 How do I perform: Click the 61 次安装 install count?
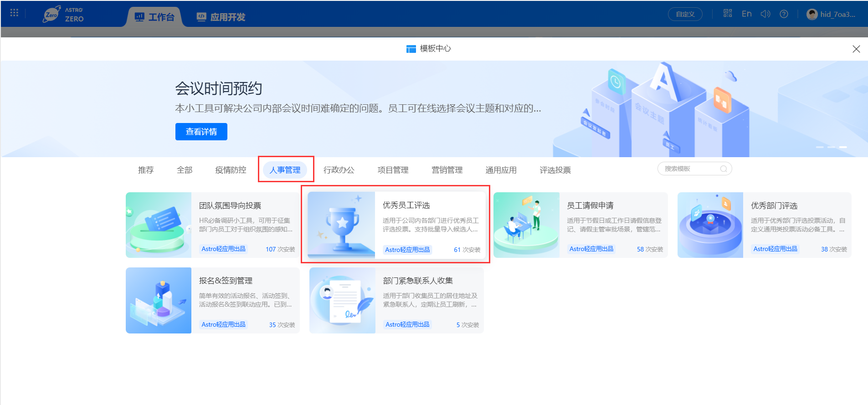point(467,250)
